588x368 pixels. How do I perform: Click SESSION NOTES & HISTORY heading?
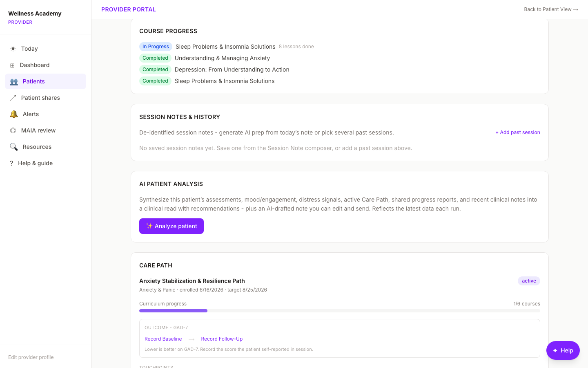[180, 117]
